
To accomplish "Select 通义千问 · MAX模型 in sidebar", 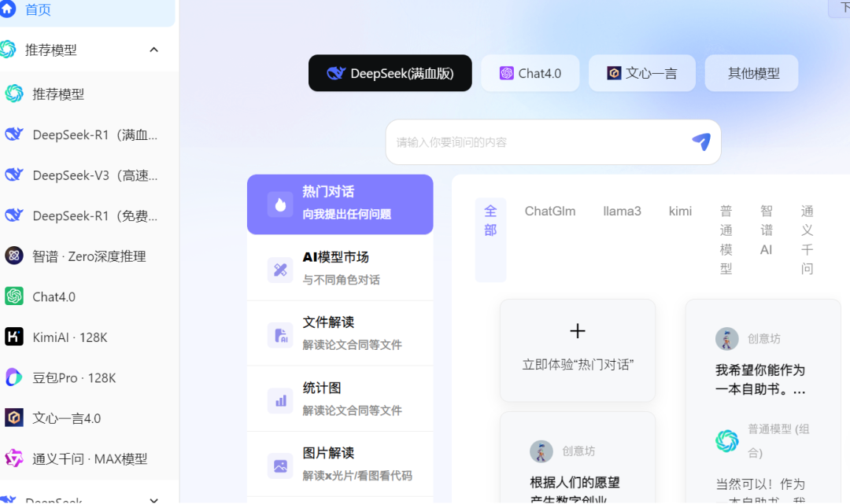I will coord(90,459).
